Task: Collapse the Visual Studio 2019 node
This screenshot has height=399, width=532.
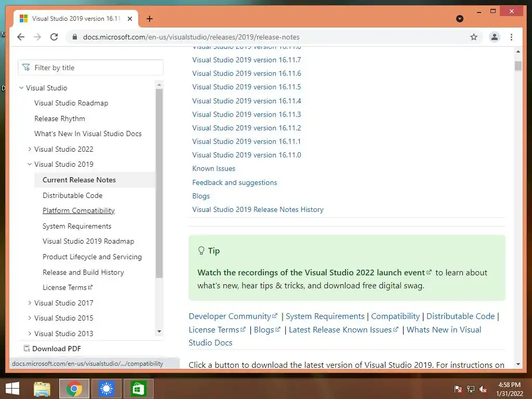Action: [x=30, y=164]
